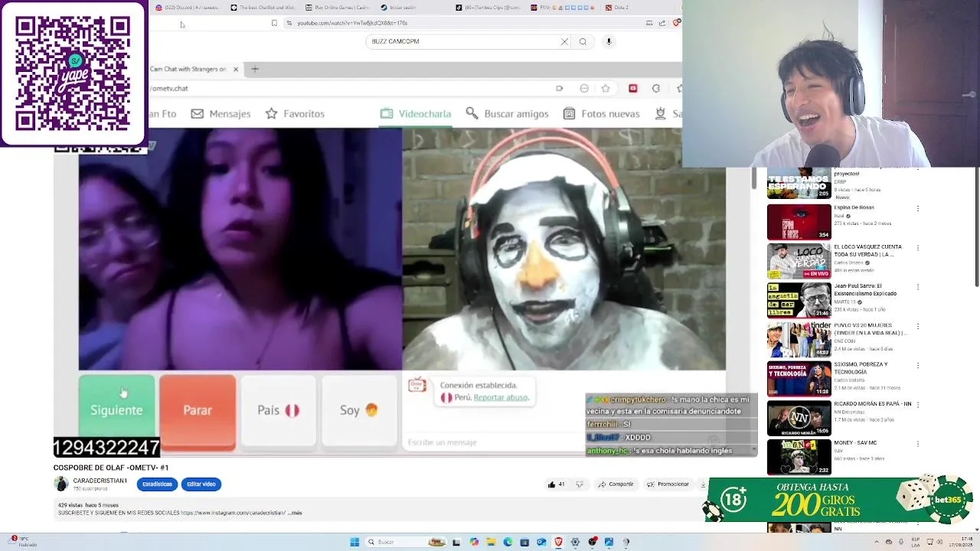Dislike the video with thumbs down
The height and width of the screenshot is (551, 980).
[580, 484]
